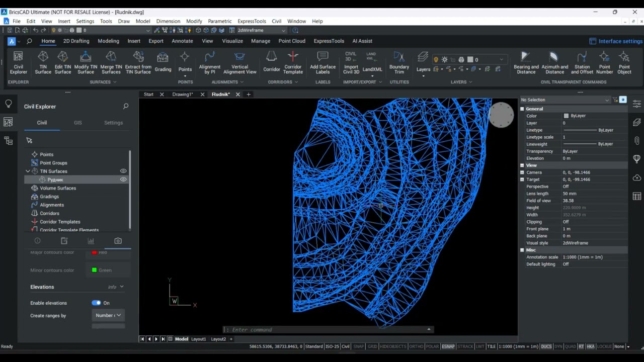
Task: Click the TILE status bar button
Action: (x=492, y=346)
